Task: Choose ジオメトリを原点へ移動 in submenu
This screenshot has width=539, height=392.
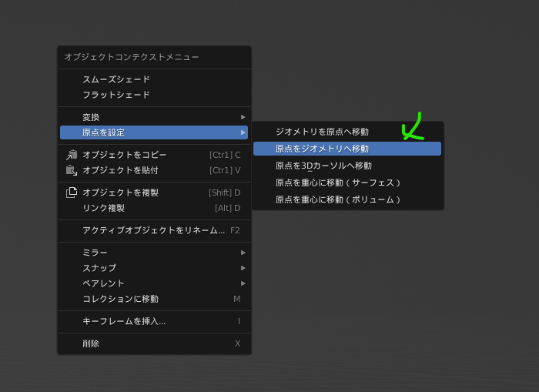Action: pyautogui.click(x=347, y=132)
